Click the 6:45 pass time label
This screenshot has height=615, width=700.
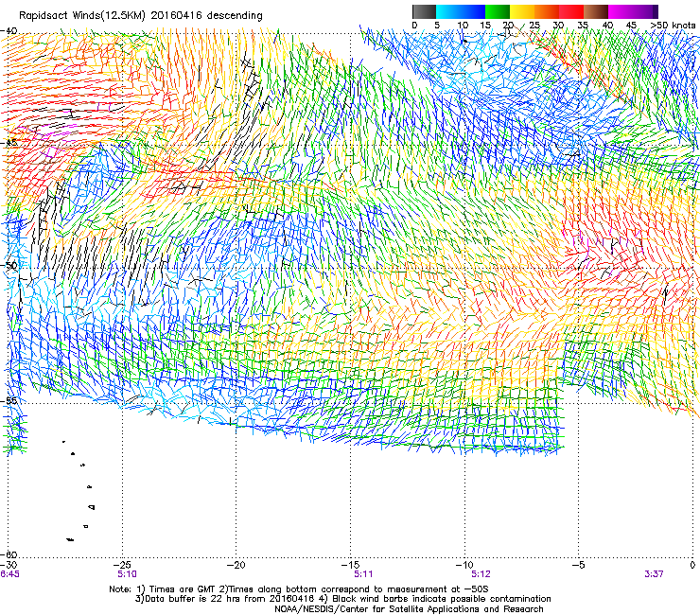point(9,574)
